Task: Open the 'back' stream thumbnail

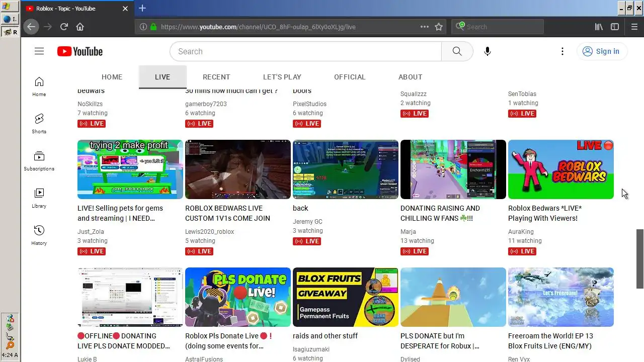Action: pos(346,169)
